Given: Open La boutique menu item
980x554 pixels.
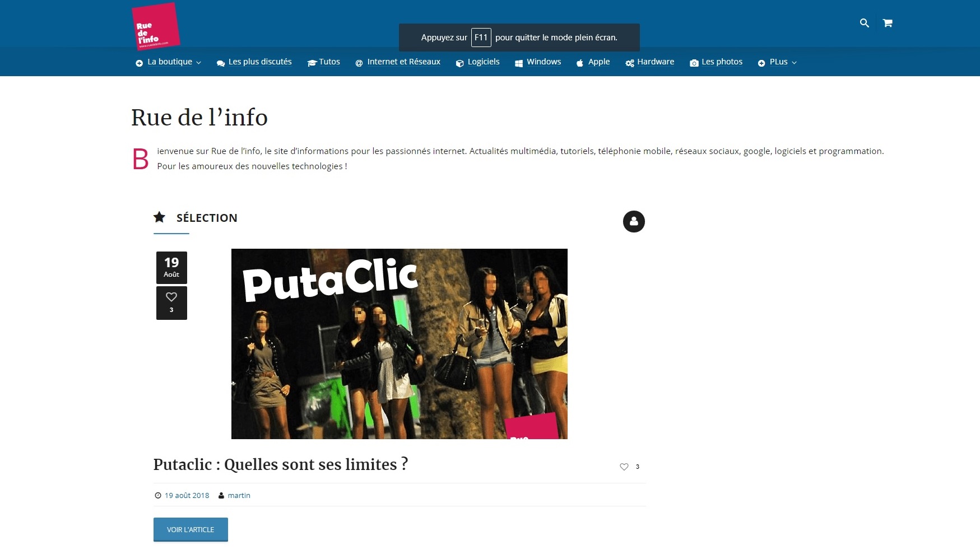Looking at the screenshot, I should (x=170, y=62).
